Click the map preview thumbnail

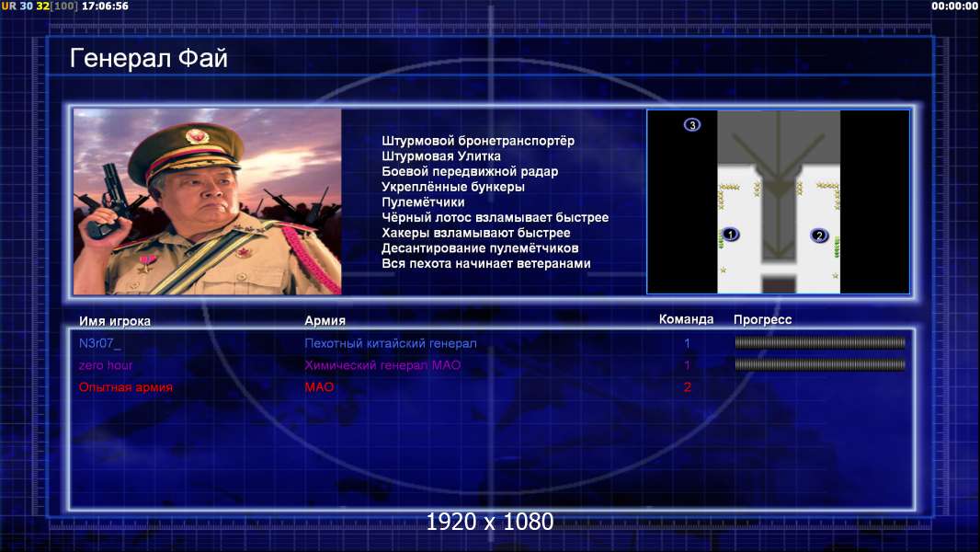[778, 201]
